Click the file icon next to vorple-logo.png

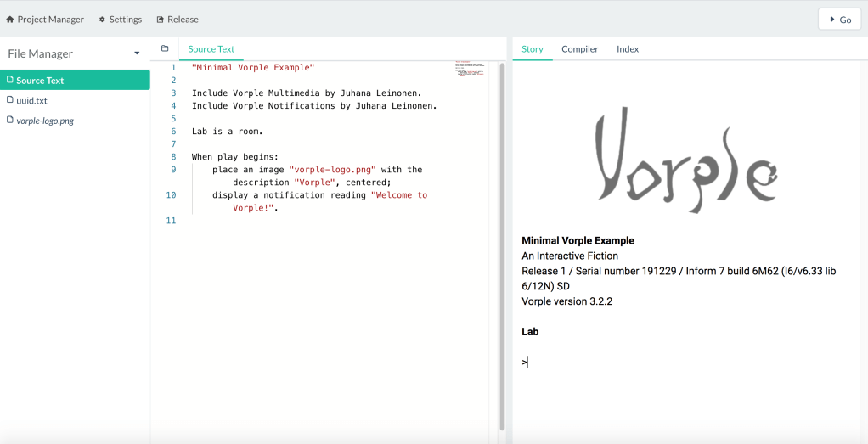(x=10, y=121)
